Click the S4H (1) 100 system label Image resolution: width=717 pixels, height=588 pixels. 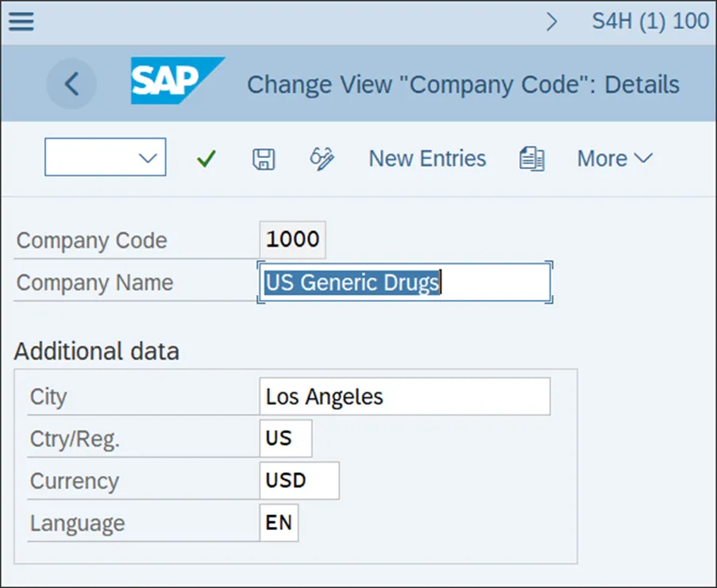point(650,21)
